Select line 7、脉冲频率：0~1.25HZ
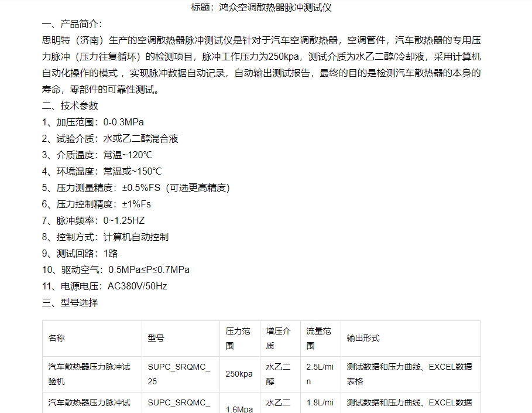This screenshot has height=413, width=532. 93,220
